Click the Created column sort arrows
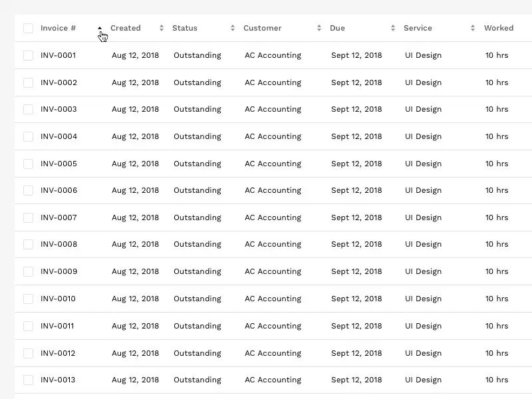This screenshot has height=399, width=532. coord(162,28)
